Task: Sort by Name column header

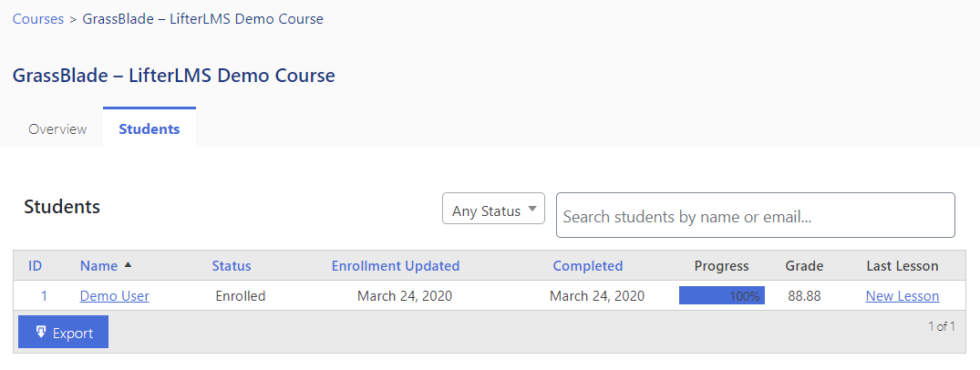Action: click(98, 265)
